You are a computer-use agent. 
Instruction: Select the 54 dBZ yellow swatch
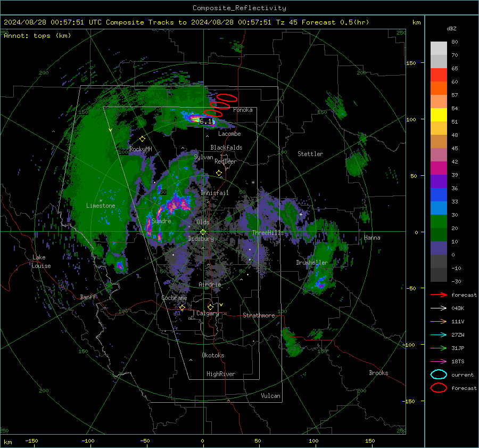point(439,115)
